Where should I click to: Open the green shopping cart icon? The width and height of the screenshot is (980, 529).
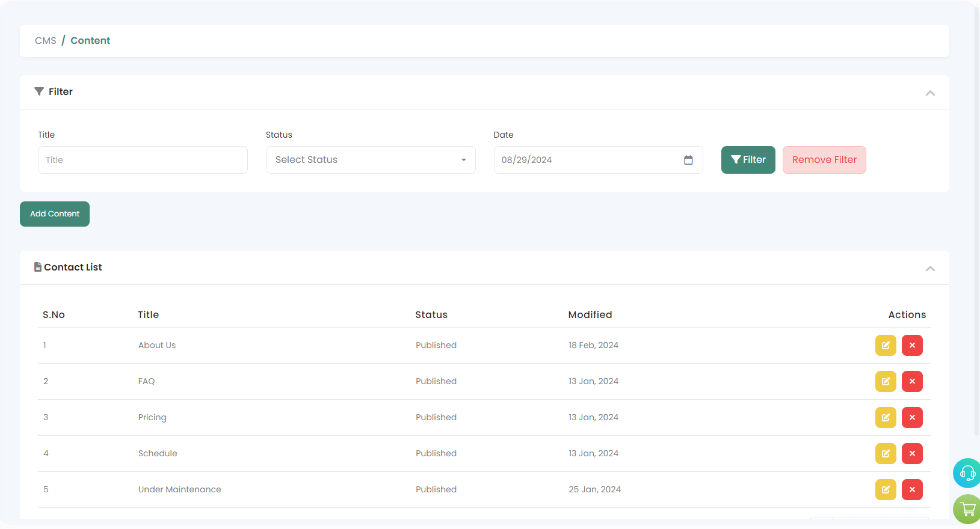click(x=967, y=509)
